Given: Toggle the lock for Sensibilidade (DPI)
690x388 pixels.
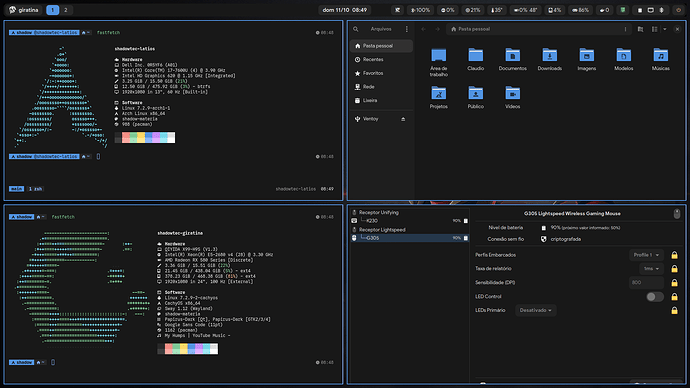Looking at the screenshot, I should (x=674, y=283).
